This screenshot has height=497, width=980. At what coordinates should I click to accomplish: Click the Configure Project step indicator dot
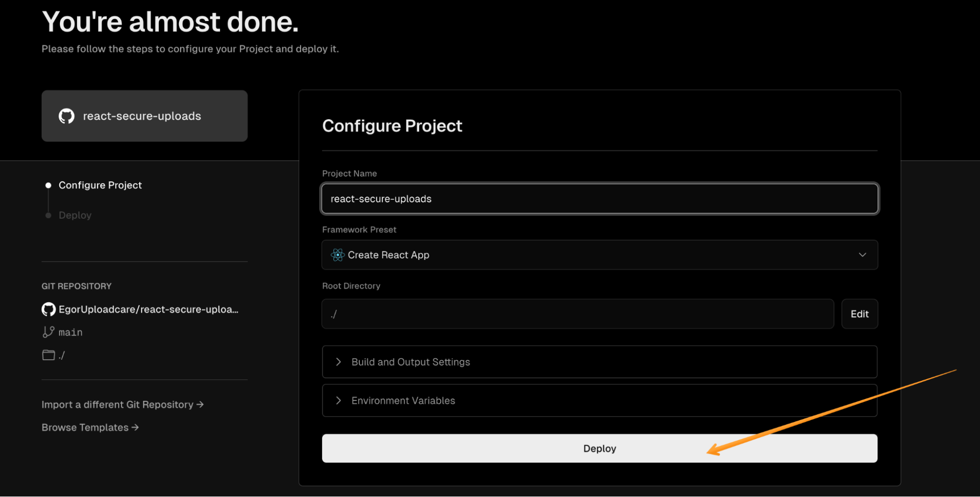coord(48,185)
